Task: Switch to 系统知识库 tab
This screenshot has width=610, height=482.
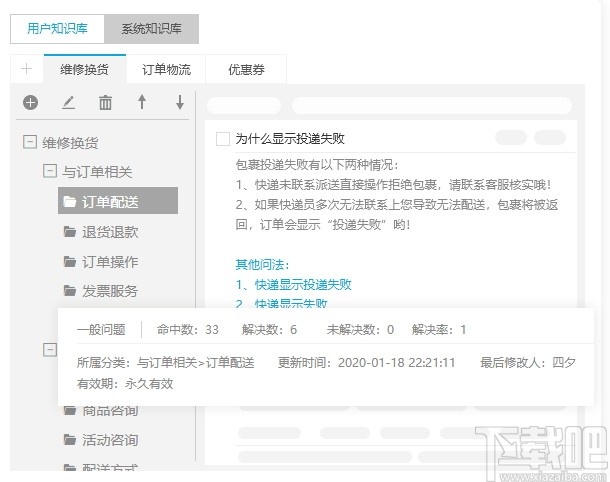Action: [151, 29]
